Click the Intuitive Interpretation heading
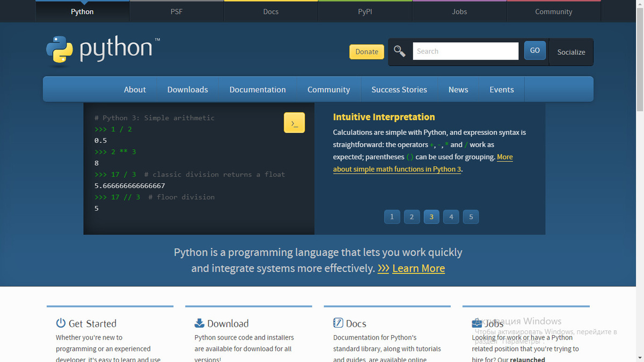This screenshot has width=644, height=362. (x=384, y=117)
